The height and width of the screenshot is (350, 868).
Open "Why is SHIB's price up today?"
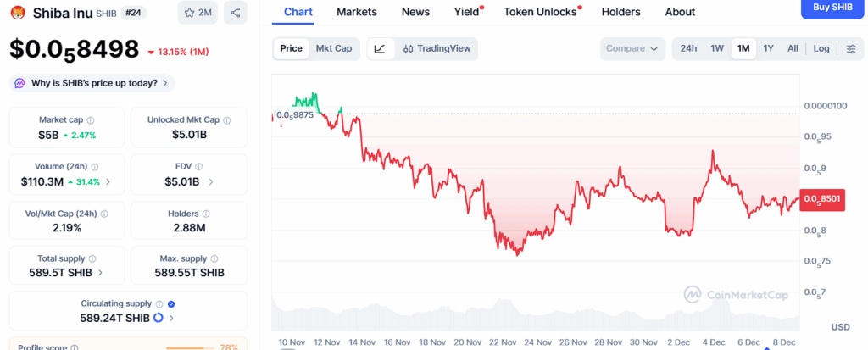92,83
